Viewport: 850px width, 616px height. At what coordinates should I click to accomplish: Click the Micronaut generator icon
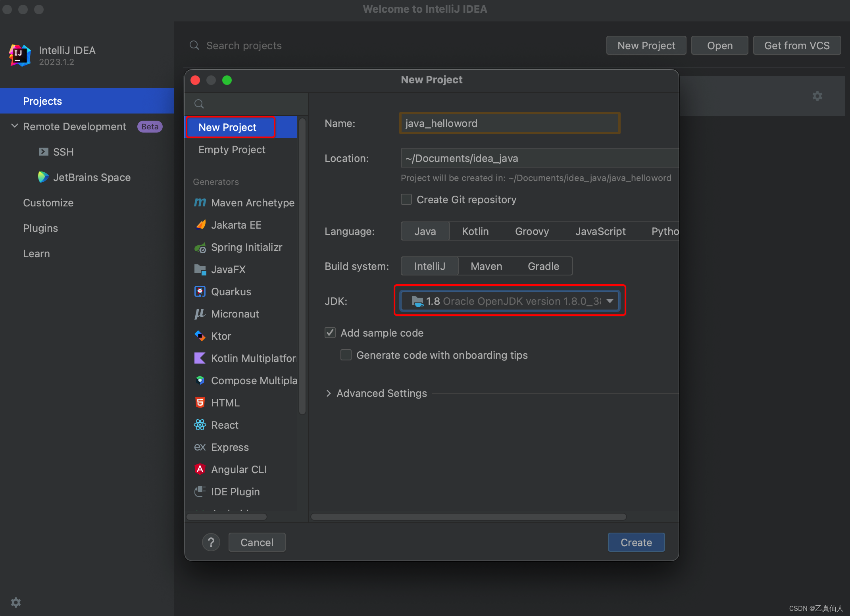pyautogui.click(x=200, y=314)
